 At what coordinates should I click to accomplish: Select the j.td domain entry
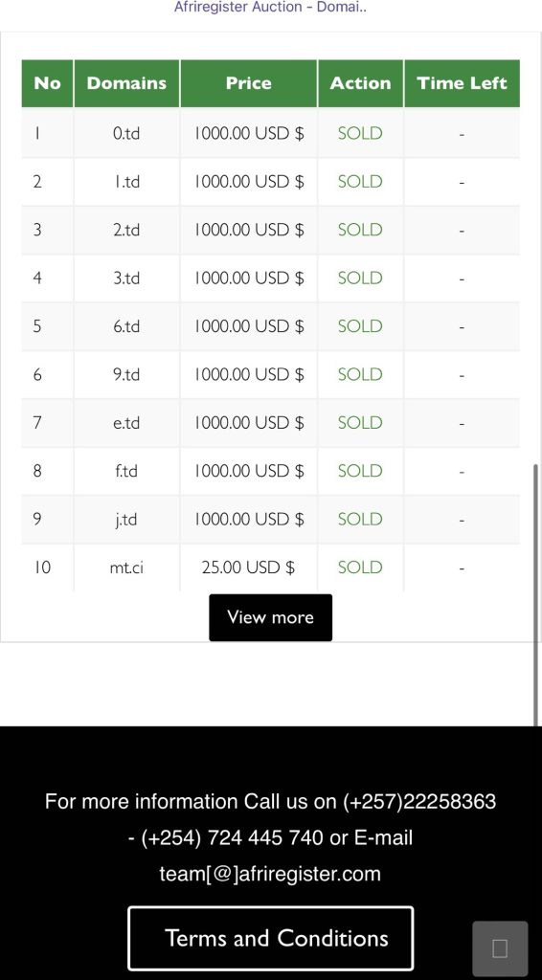[x=126, y=520]
